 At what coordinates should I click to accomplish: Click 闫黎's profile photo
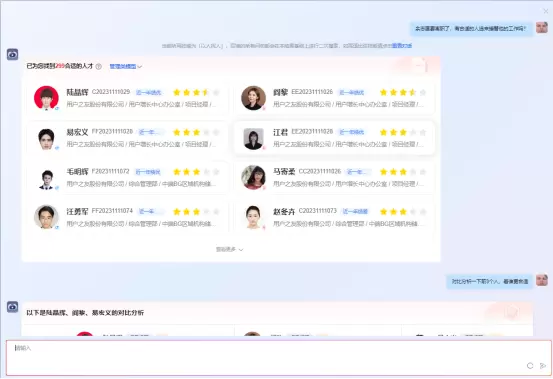pyautogui.click(x=253, y=98)
